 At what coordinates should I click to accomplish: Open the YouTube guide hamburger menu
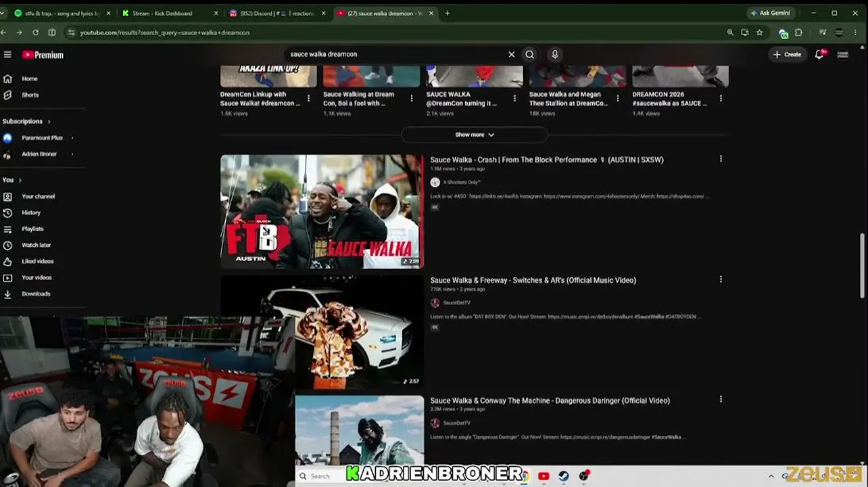pyautogui.click(x=8, y=55)
